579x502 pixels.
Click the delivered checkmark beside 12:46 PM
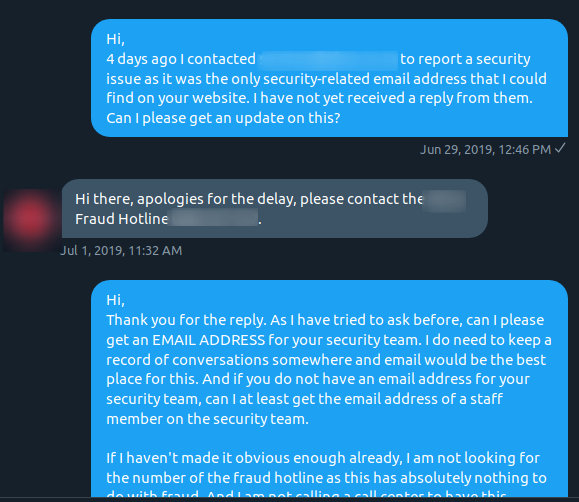560,148
